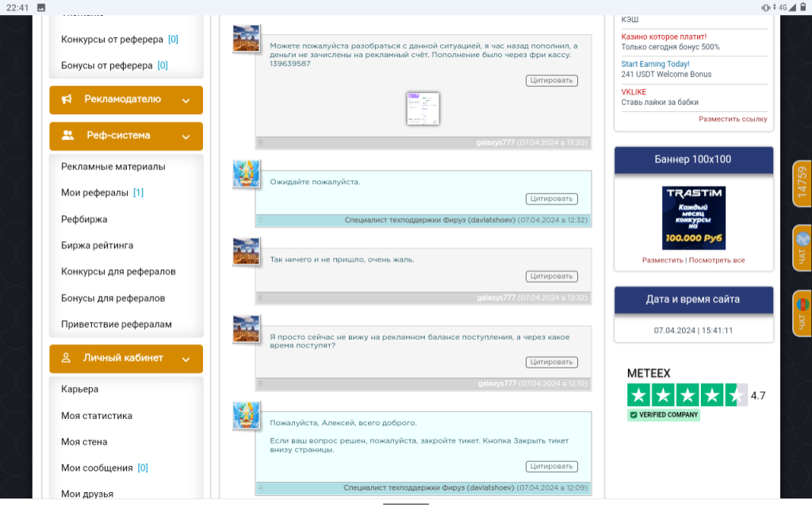Click the site date 07.04.2024 | 15:41:11
The width and height of the screenshot is (812, 508).
pos(693,330)
